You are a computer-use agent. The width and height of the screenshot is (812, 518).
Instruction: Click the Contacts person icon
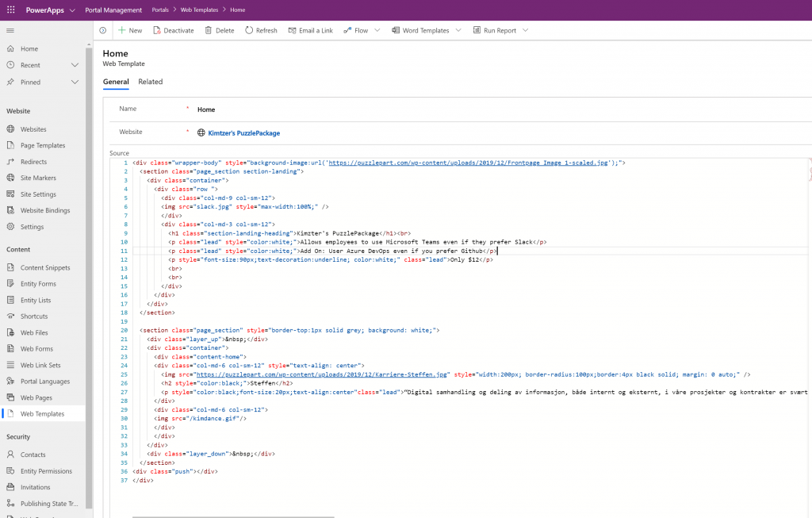tap(10, 455)
